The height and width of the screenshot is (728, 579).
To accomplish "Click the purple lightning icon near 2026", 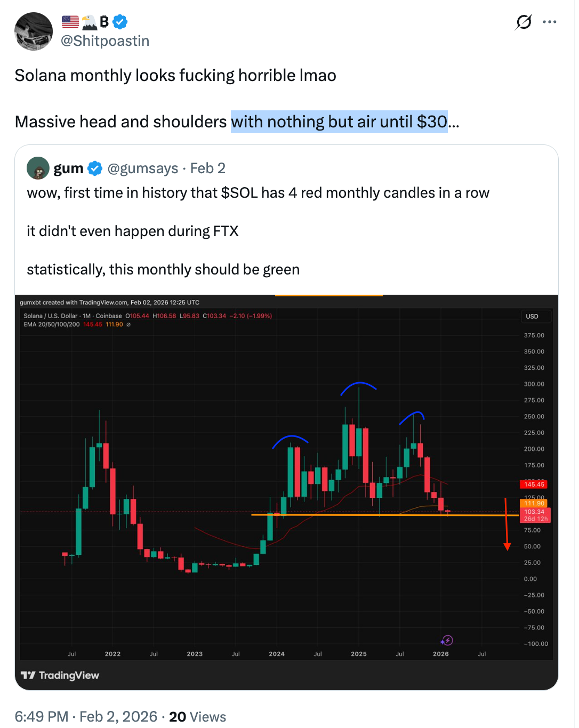I will pos(448,641).
